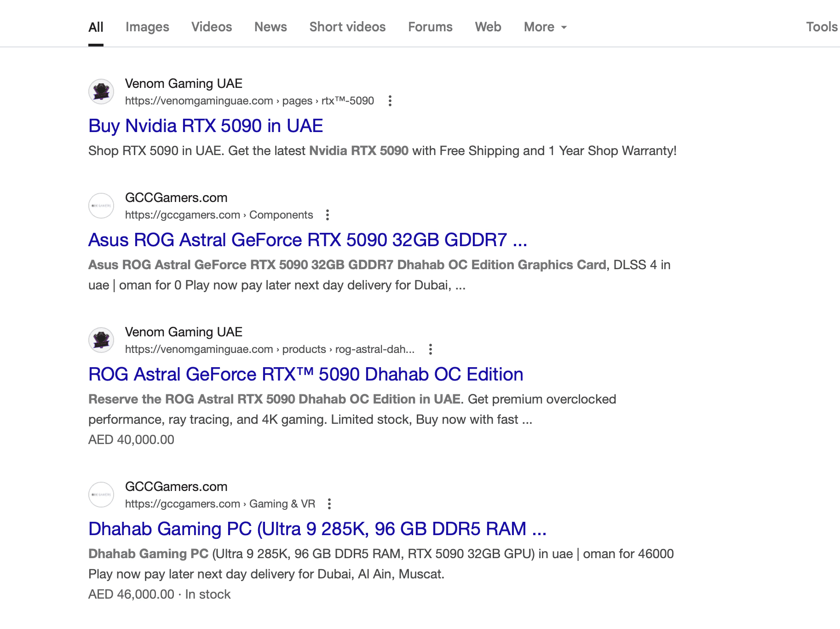Click the snippet 'Play now pay later next day delivery for Dubai, Al Ain, Muscat.'

point(266,574)
